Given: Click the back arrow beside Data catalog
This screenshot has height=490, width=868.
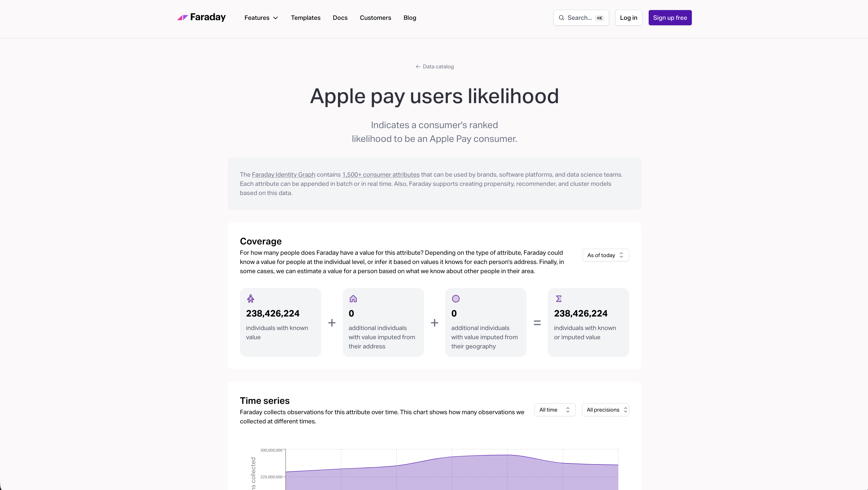Looking at the screenshot, I should tap(418, 67).
